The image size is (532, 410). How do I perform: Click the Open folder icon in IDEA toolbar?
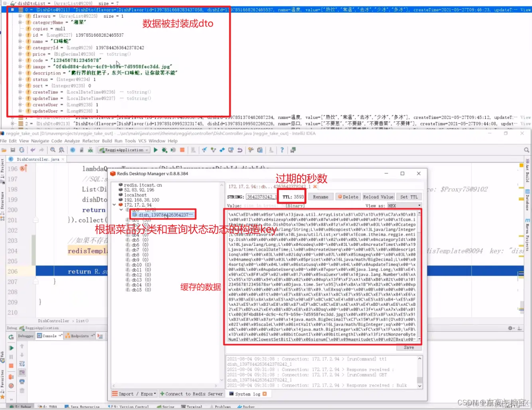click(4, 150)
